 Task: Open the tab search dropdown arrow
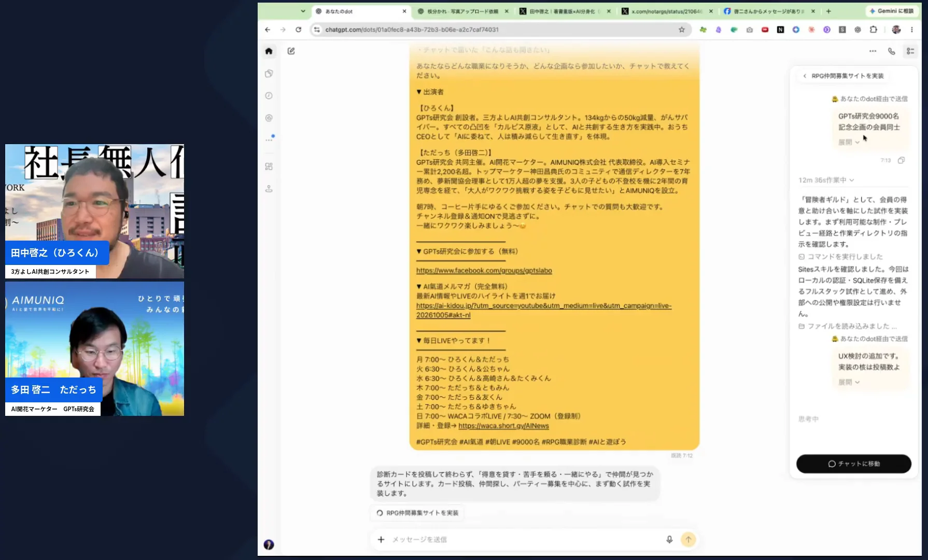303,11
